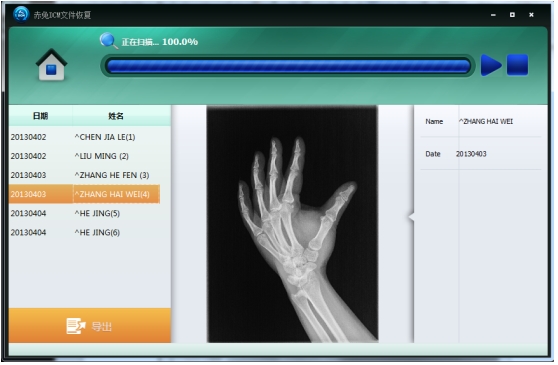Click the magnifier scanning icon

(109, 41)
